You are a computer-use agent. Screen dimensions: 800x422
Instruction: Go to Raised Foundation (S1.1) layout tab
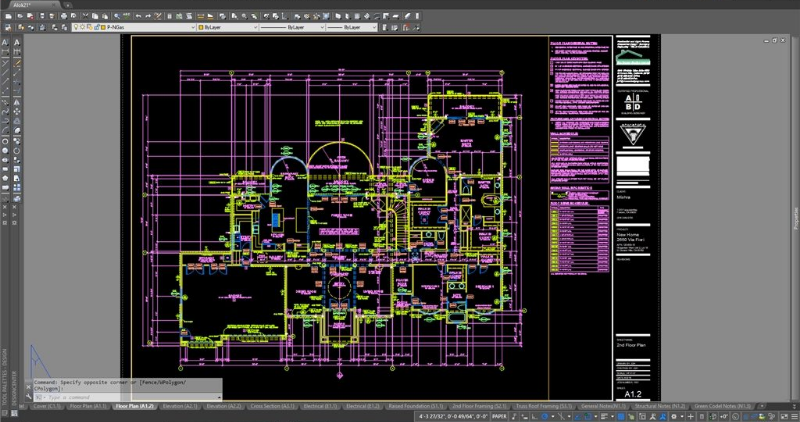click(415, 406)
